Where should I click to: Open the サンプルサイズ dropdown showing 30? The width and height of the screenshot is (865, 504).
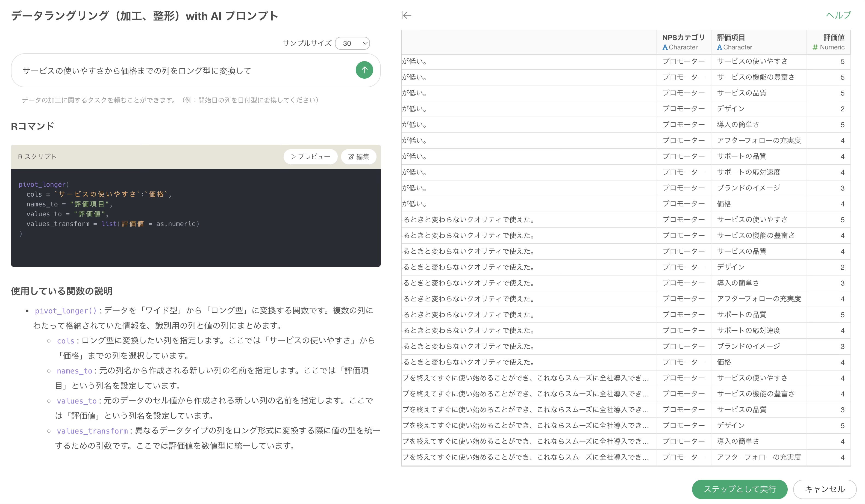coord(352,44)
